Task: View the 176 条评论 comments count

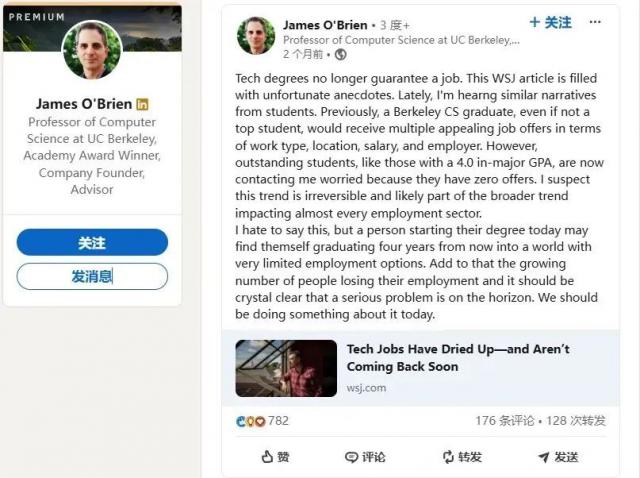Action: point(505,421)
